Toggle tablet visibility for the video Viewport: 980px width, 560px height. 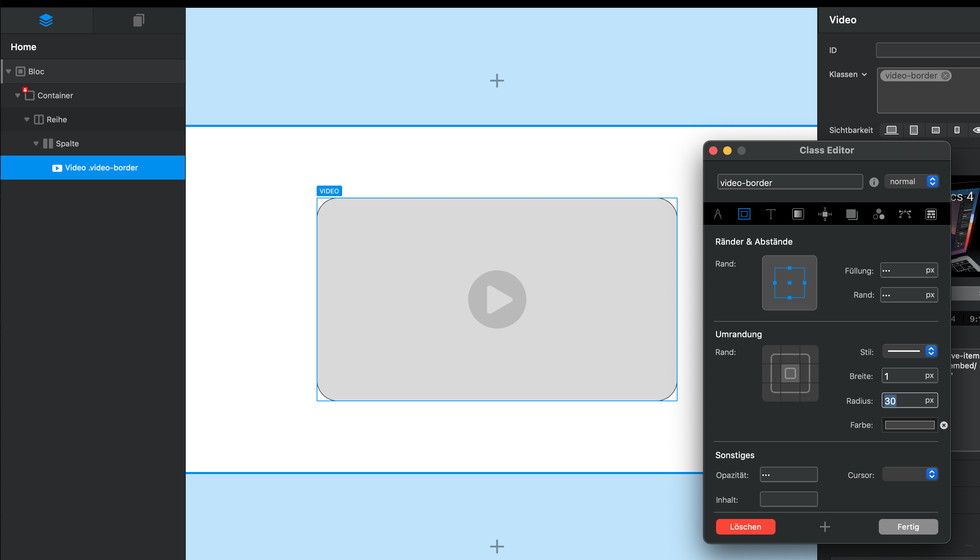click(x=913, y=130)
